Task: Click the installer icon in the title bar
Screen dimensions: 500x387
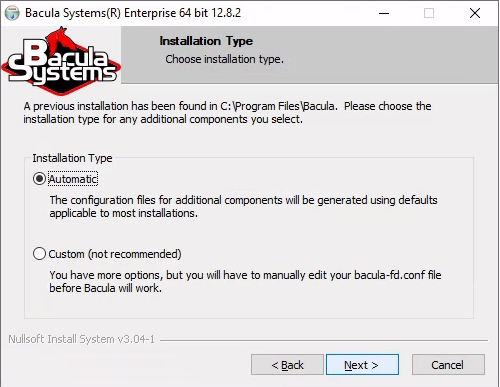Action: point(12,13)
